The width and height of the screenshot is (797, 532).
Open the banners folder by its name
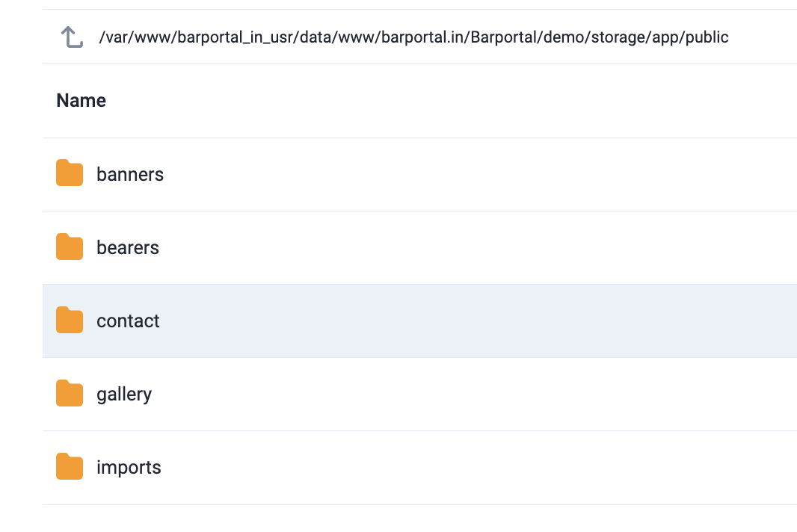[130, 174]
